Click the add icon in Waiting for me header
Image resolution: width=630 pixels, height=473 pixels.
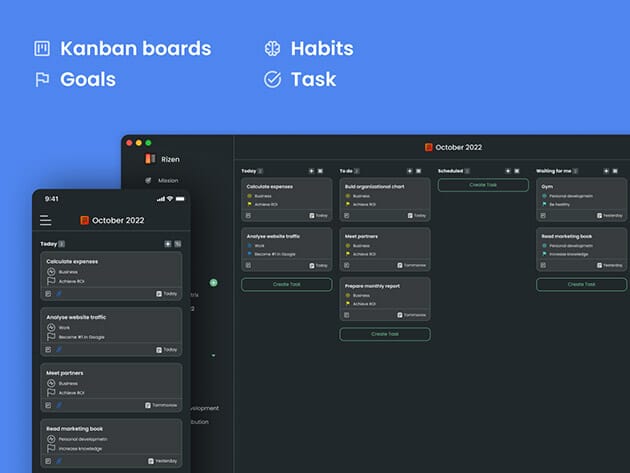(x=607, y=171)
